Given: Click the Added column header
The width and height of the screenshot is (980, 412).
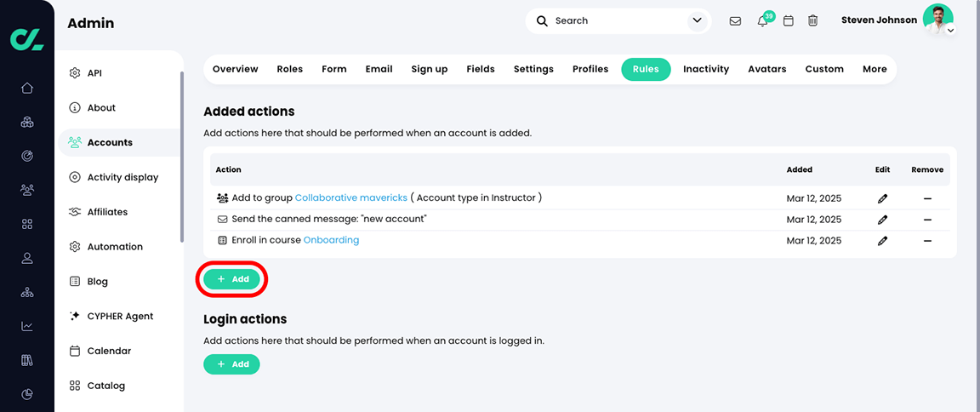Looking at the screenshot, I should (x=800, y=169).
